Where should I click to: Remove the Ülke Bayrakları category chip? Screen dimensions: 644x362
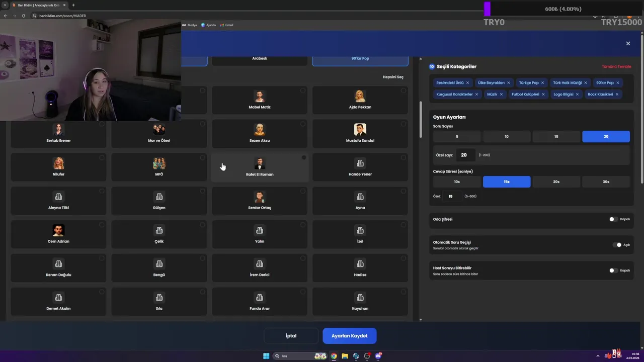pos(508,82)
